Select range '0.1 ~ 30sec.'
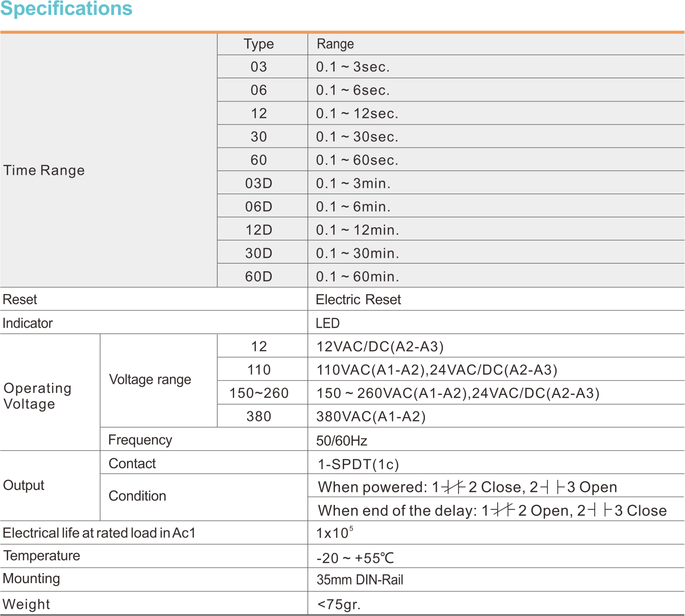This screenshot has width=685, height=616. point(357,137)
